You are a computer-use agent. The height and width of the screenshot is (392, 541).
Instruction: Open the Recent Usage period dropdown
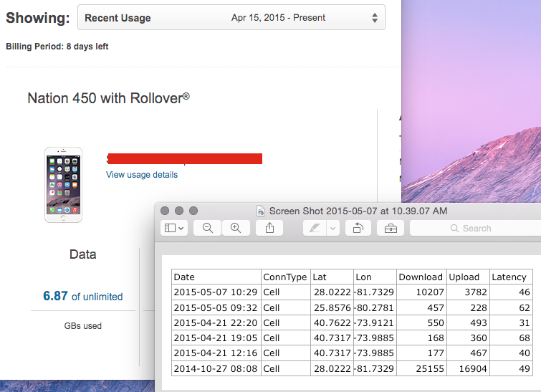(231, 18)
